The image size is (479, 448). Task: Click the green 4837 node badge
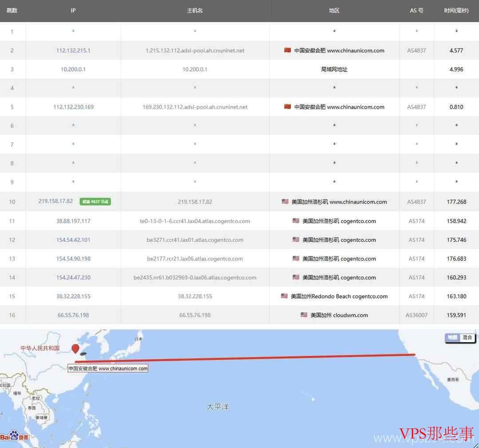coord(95,201)
